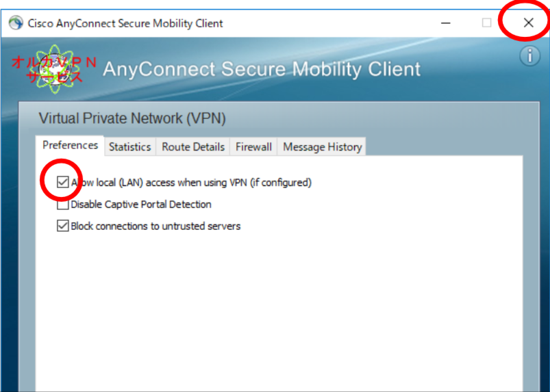Click the AnyConnect Secure Mobility Client banner title
The width and height of the screenshot is (550, 392).
pyautogui.click(x=262, y=69)
